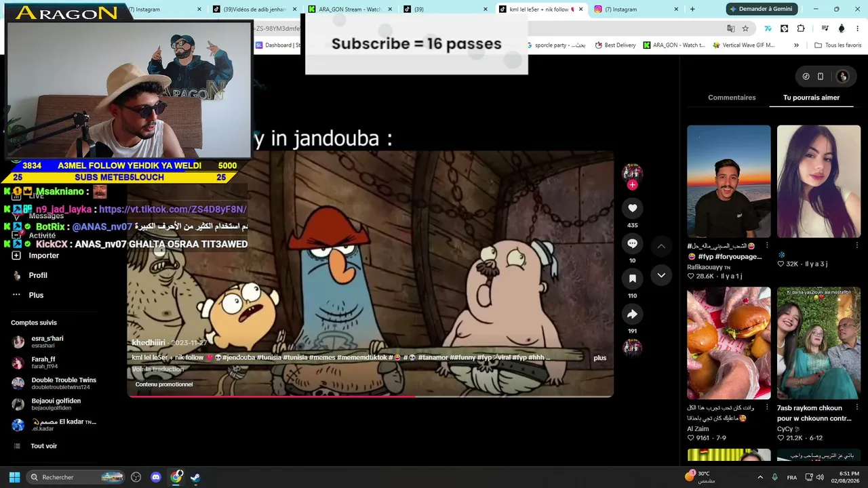Follow the creator via the red plus badge
The width and height of the screenshot is (868, 488).
click(x=632, y=185)
